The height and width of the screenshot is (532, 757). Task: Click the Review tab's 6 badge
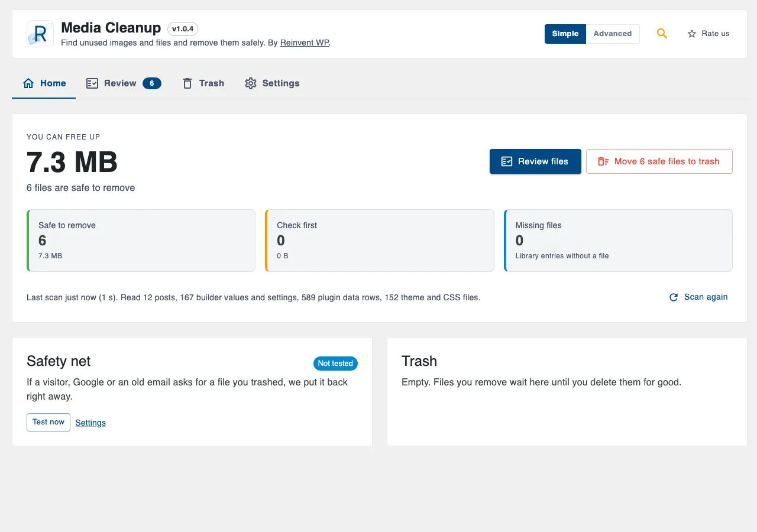coord(152,83)
